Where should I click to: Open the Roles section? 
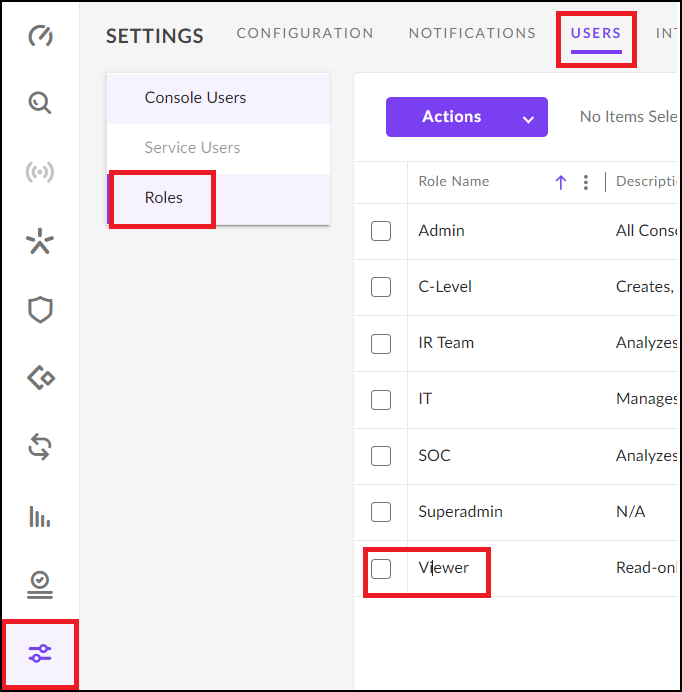pos(164,198)
